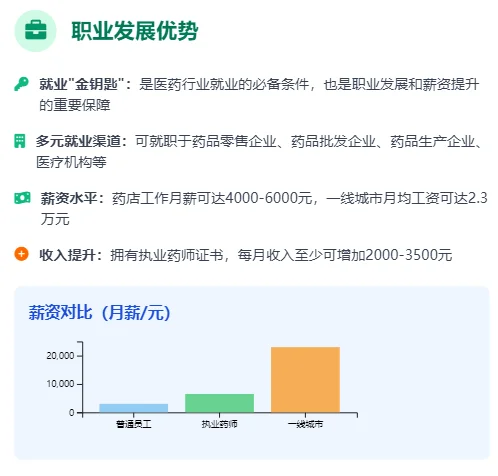Click the green briefcase icon
This screenshot has width=498, height=476.
point(36,30)
